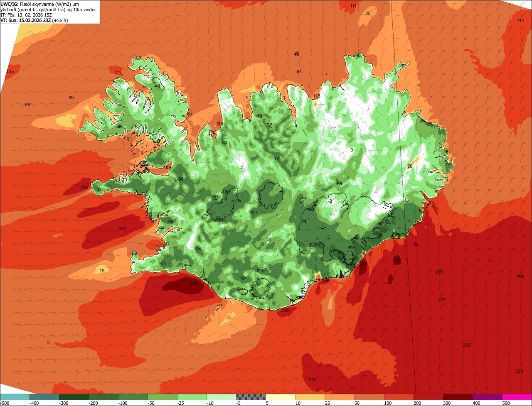Select the legend swatch between -25 and -10
The height and width of the screenshot is (406, 532).
(x=192, y=397)
